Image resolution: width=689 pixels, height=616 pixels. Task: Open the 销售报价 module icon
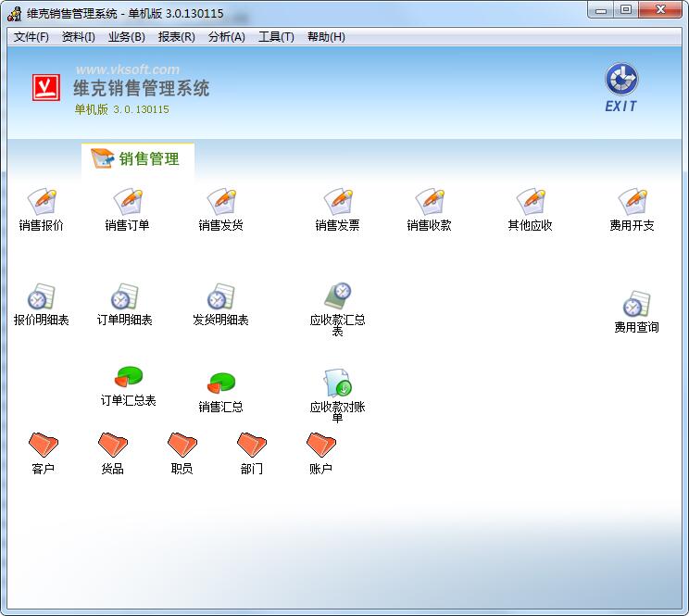(x=42, y=202)
